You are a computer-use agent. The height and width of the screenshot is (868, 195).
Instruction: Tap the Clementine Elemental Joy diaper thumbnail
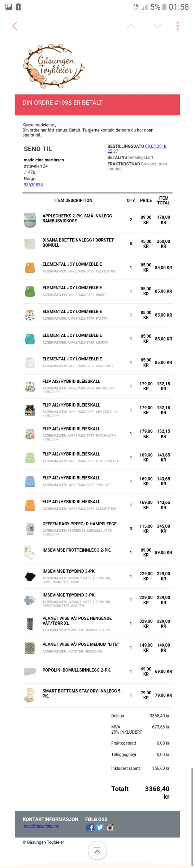click(30, 268)
